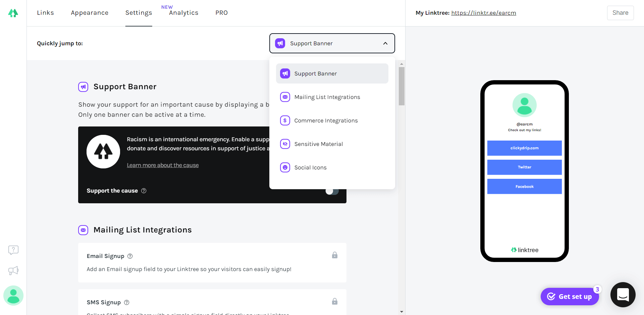Screen dimensions: 644x315
Task: Click the help icon beside Email Signup
Action: (130, 256)
